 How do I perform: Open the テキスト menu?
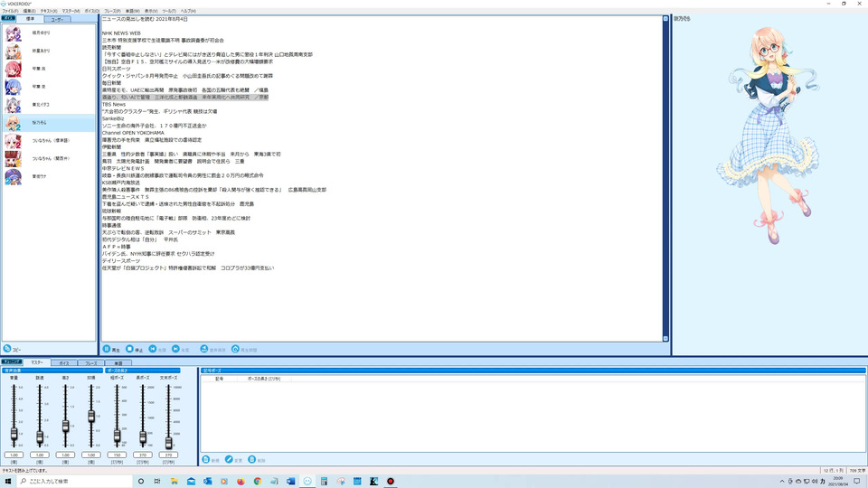pyautogui.click(x=49, y=11)
